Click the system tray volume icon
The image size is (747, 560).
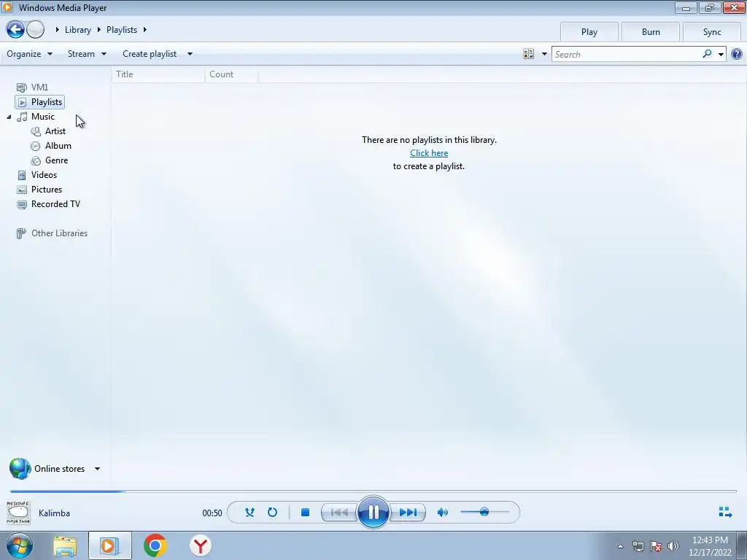point(673,546)
